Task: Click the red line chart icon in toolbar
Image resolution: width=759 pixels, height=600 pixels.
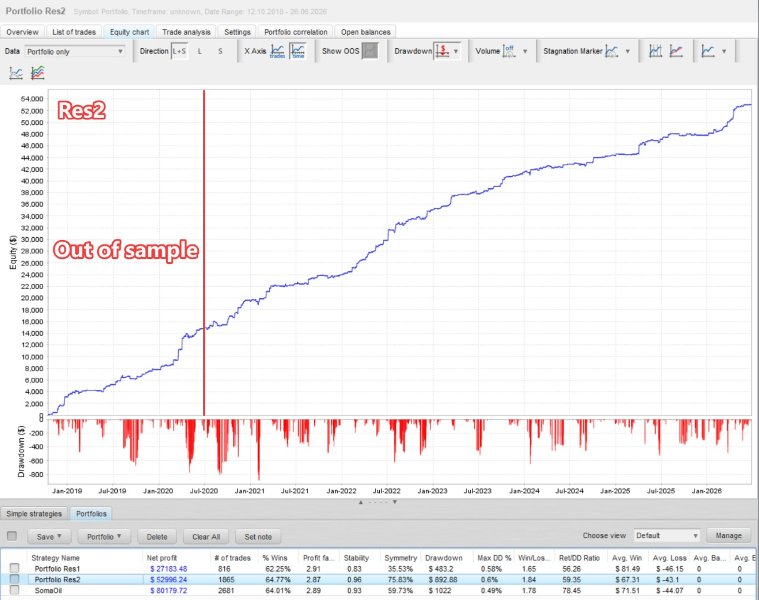Action: 676,51
